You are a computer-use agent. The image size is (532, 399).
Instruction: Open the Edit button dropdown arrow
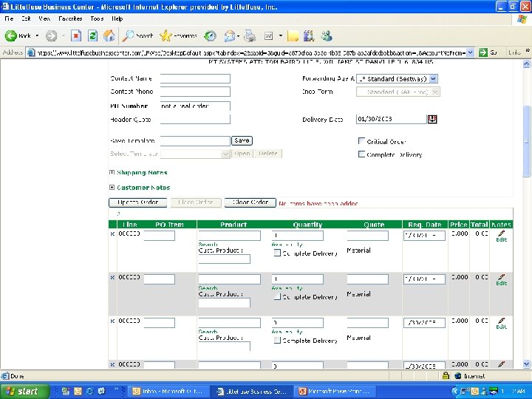(280, 35)
